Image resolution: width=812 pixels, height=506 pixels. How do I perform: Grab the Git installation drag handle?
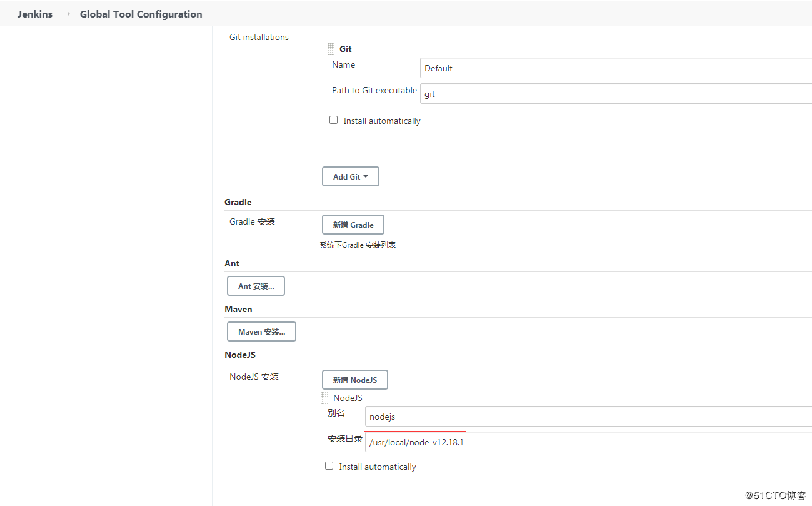coord(331,49)
